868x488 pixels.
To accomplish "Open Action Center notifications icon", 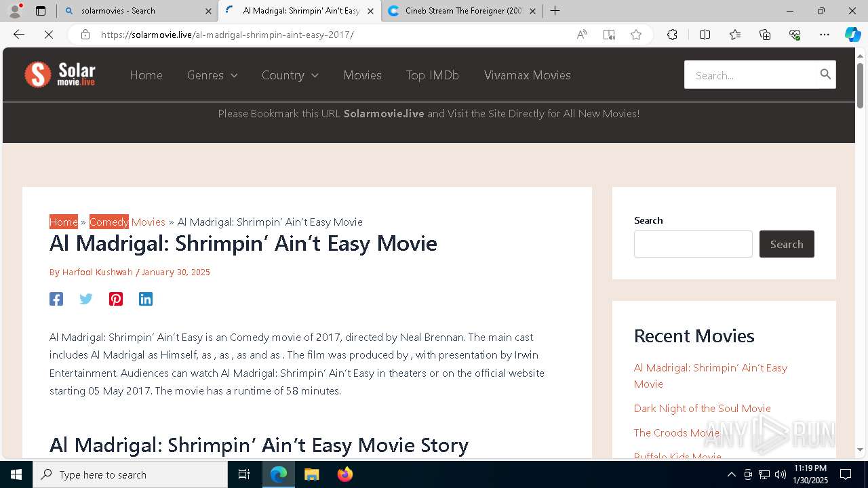I will 846,474.
